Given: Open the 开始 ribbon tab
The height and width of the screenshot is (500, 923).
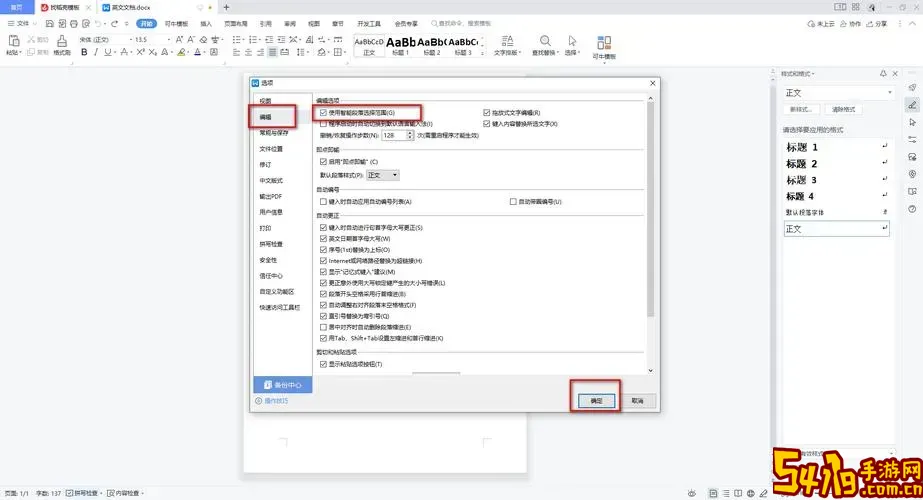Looking at the screenshot, I should click(x=147, y=24).
